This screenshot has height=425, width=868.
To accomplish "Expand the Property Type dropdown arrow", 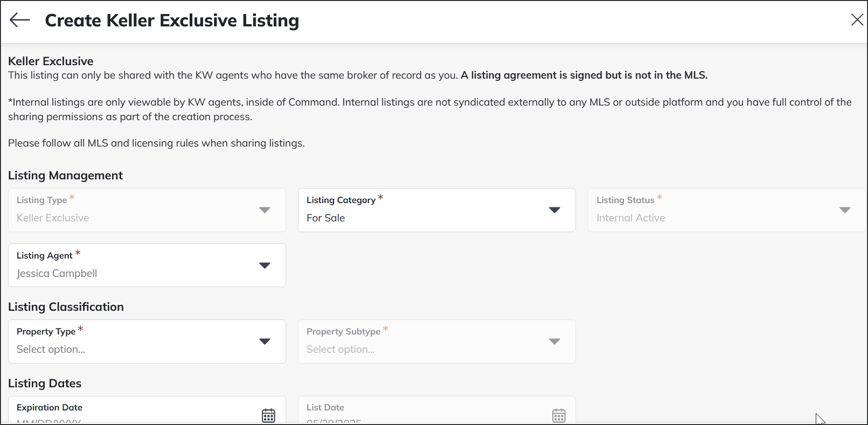I will point(265,342).
